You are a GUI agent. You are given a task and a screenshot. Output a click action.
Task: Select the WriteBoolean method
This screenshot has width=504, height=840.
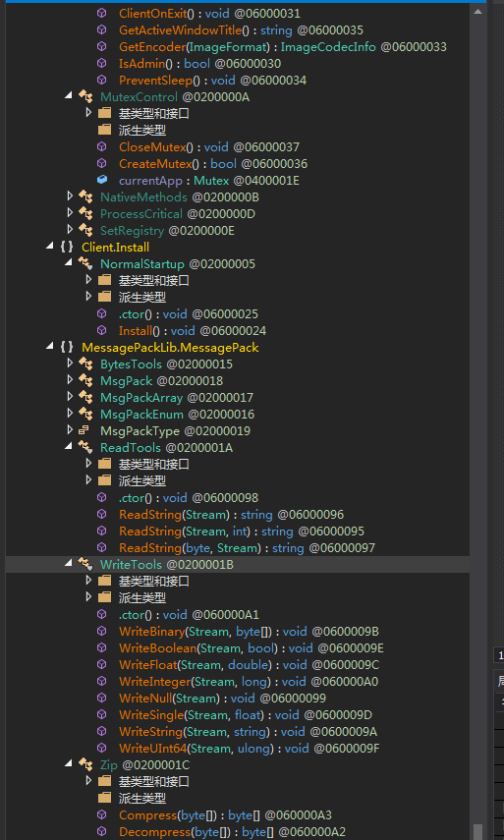pyautogui.click(x=252, y=648)
